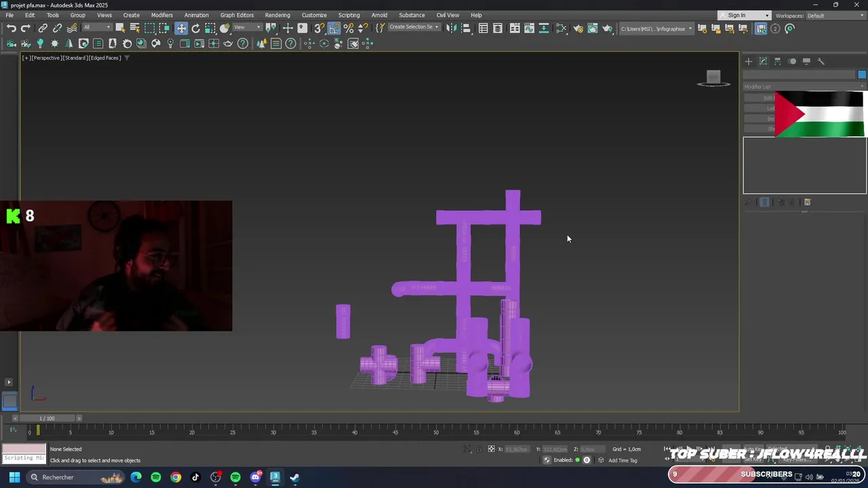Click the X coordinate input field
Screen dimensions: 868x488
coord(517,449)
